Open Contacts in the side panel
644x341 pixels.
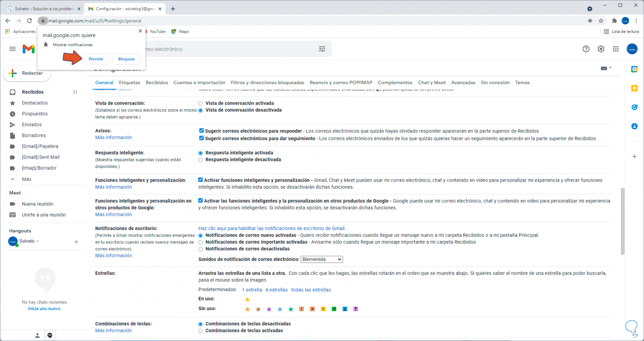click(x=635, y=126)
